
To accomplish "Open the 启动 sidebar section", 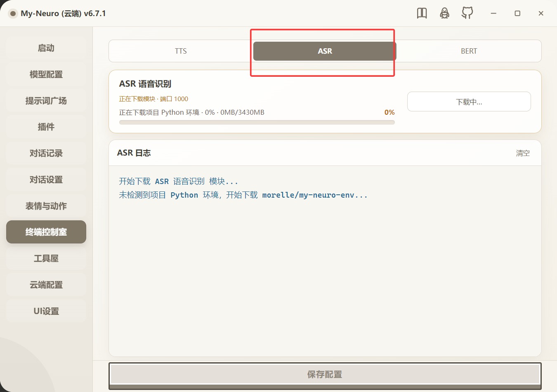I will 46,48.
